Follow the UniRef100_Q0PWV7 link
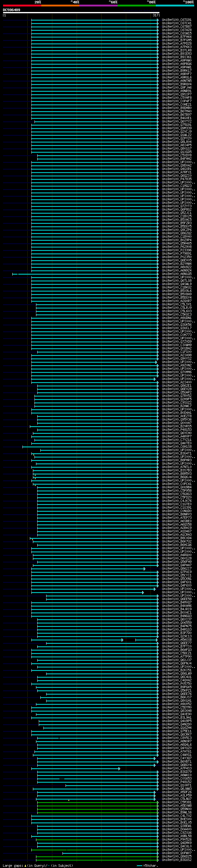The width and height of the screenshot is (197, 868). coord(176,853)
